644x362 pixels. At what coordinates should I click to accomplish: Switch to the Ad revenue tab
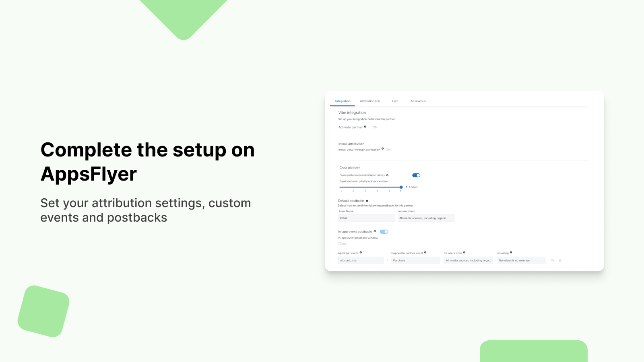coord(418,101)
